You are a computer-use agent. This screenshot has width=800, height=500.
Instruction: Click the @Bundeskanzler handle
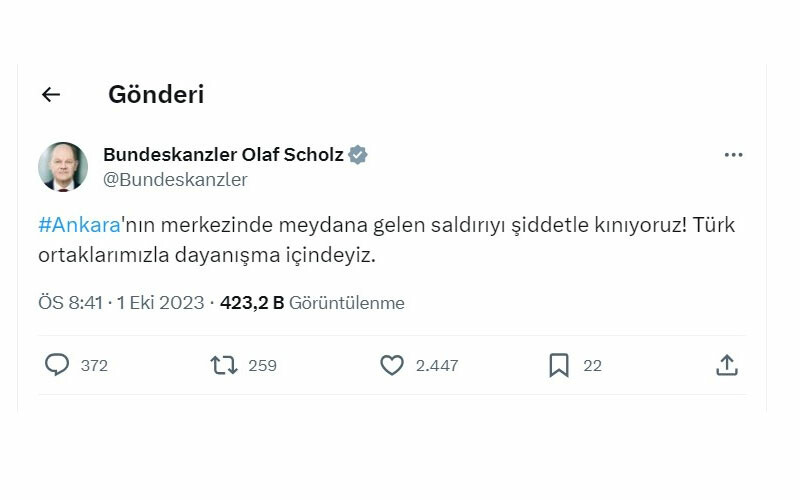175,180
